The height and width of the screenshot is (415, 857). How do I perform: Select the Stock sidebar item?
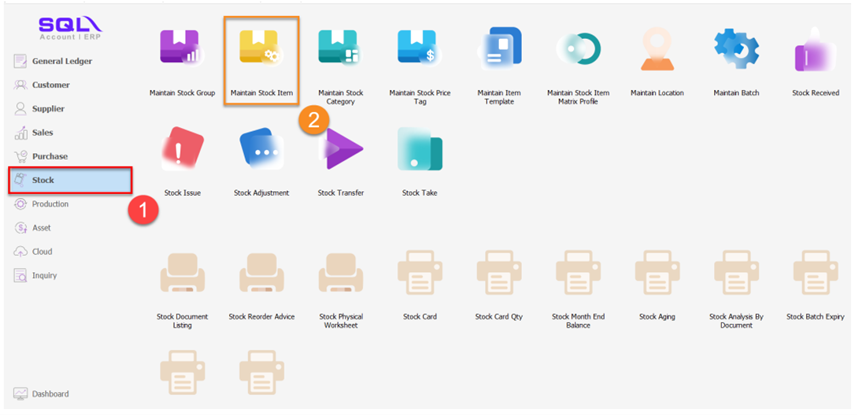[x=70, y=180]
